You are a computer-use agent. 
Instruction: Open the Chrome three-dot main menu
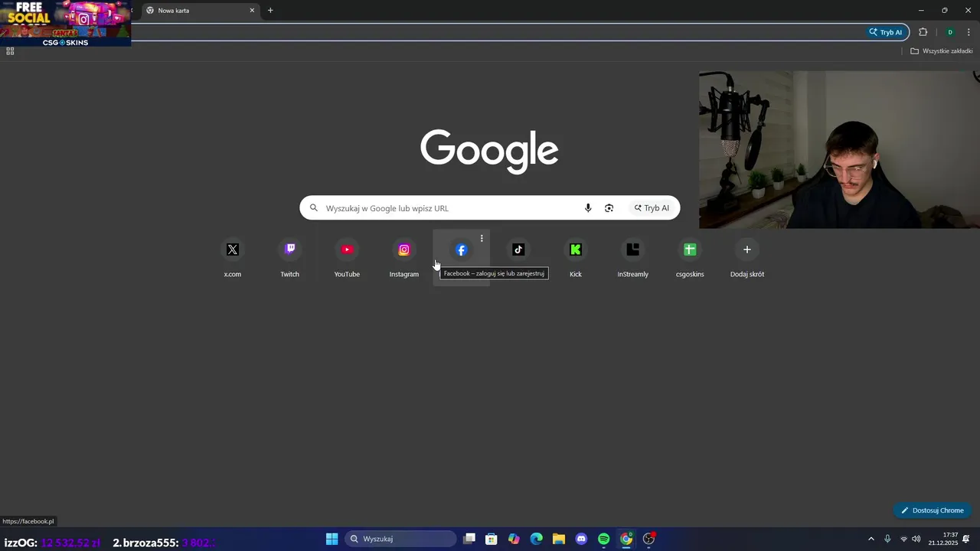(969, 32)
